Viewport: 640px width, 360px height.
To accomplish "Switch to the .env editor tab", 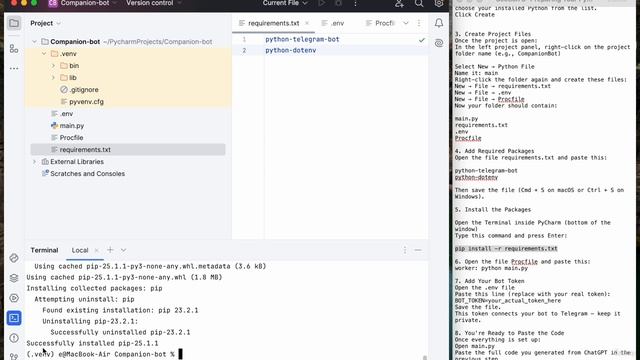I will 333,23.
